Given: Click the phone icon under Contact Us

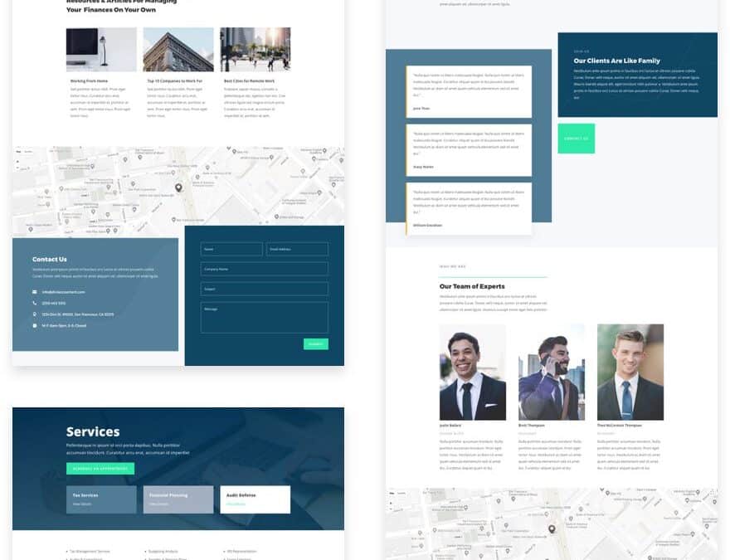Looking at the screenshot, I should click(35, 303).
